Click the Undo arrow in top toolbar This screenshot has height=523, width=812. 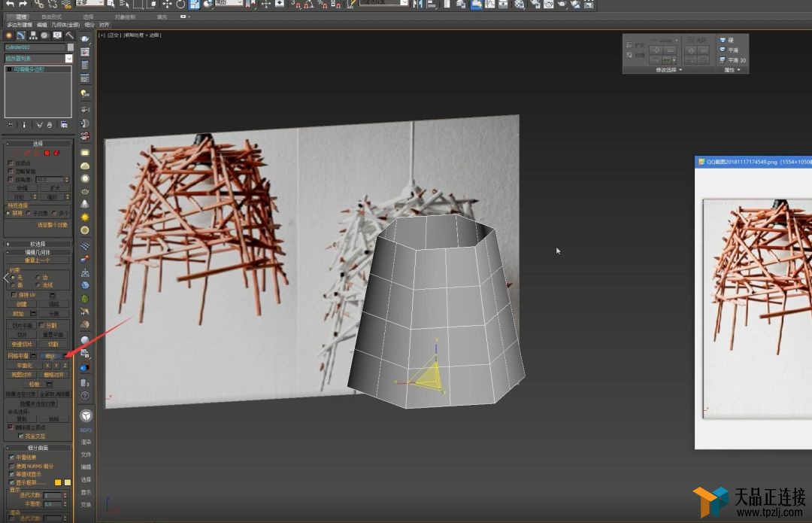9,4
